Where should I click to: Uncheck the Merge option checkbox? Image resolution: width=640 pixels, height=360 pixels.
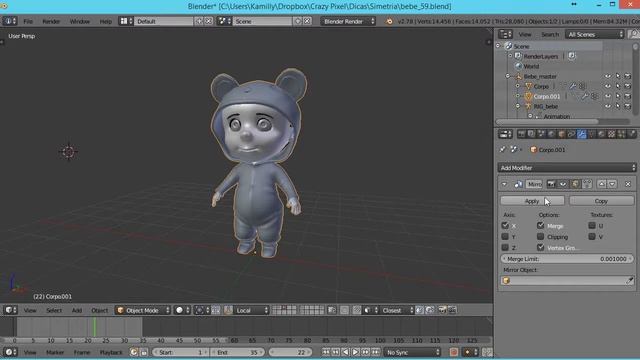click(541, 225)
